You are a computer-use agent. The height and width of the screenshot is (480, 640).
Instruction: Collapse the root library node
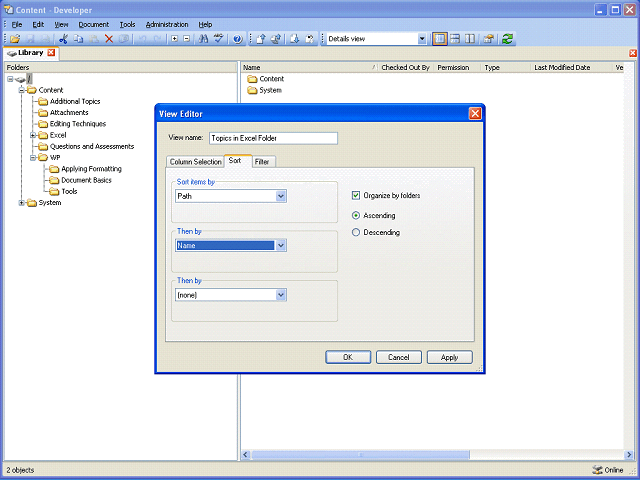pyautogui.click(x=10, y=79)
